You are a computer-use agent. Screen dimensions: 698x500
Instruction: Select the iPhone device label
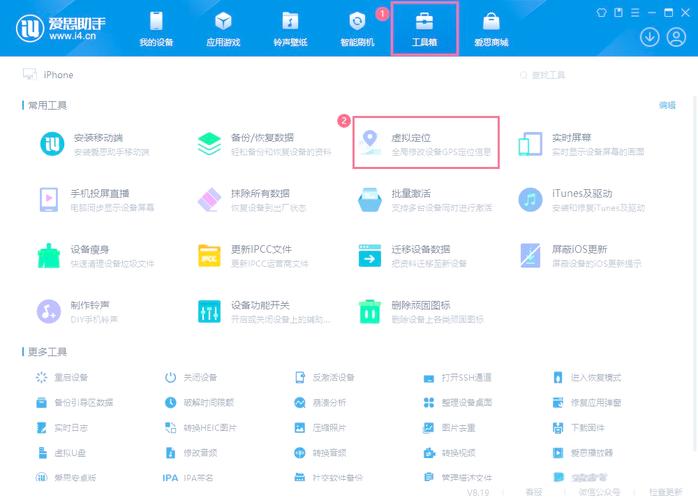58,75
